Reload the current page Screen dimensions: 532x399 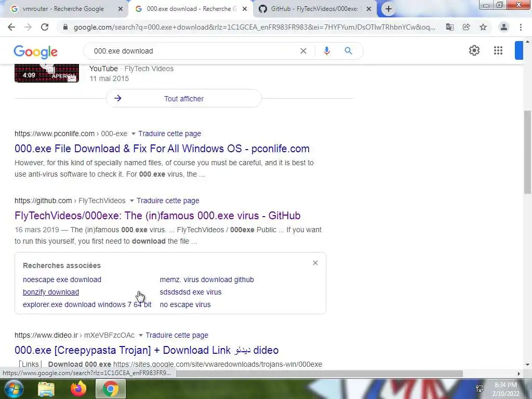(x=45, y=27)
